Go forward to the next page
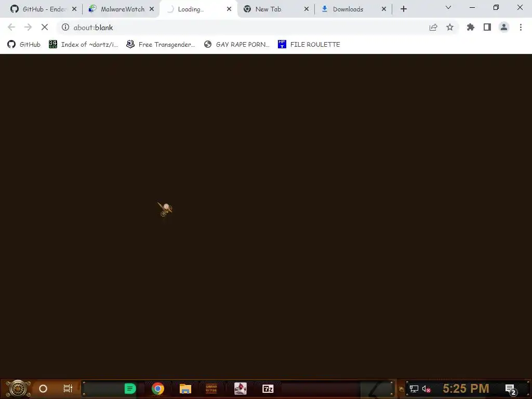The image size is (532, 399). click(28, 27)
